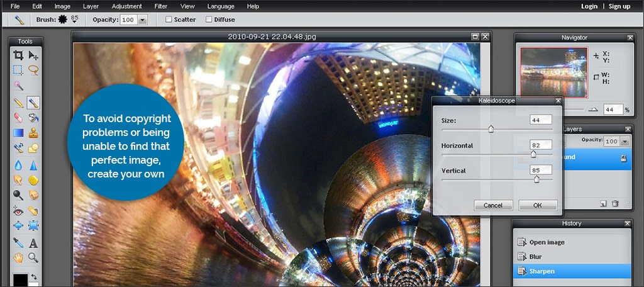The width and height of the screenshot is (644, 287).
Task: Open the Help menu
Action: pyautogui.click(x=253, y=6)
